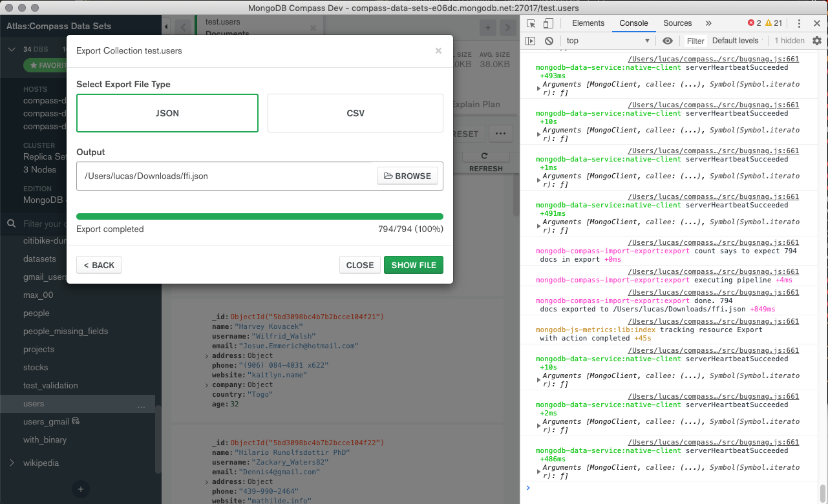The width and height of the screenshot is (828, 504).
Task: Click the export progress bar
Action: [x=260, y=216]
